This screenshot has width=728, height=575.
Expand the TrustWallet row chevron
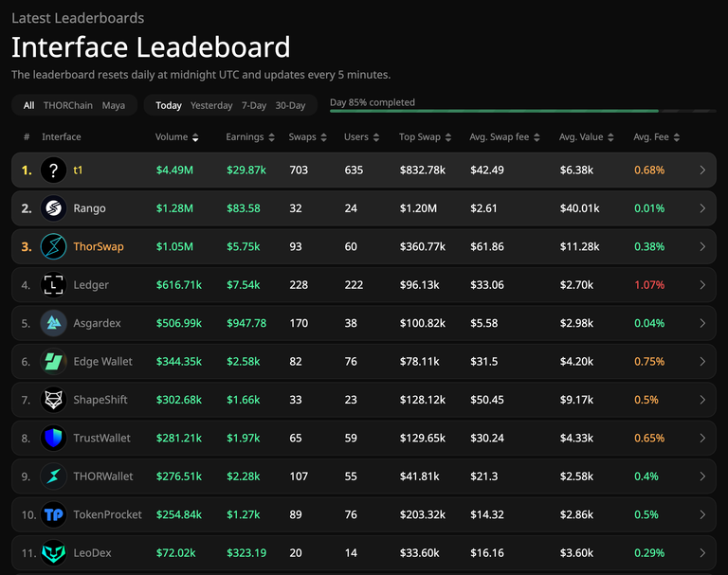click(x=702, y=438)
